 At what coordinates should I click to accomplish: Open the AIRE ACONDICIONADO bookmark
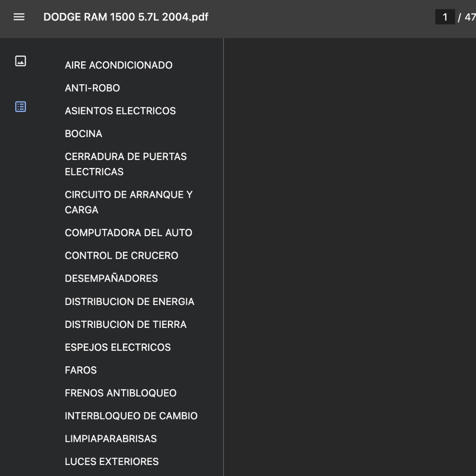119,65
